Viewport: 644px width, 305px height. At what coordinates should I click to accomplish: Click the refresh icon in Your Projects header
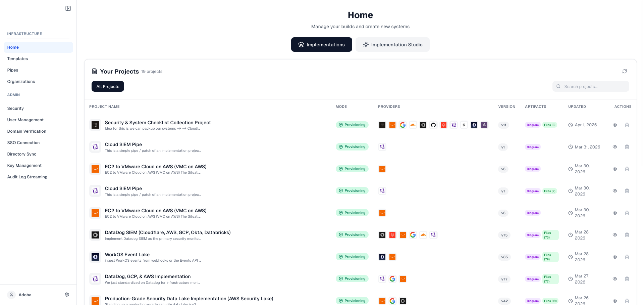(x=625, y=71)
